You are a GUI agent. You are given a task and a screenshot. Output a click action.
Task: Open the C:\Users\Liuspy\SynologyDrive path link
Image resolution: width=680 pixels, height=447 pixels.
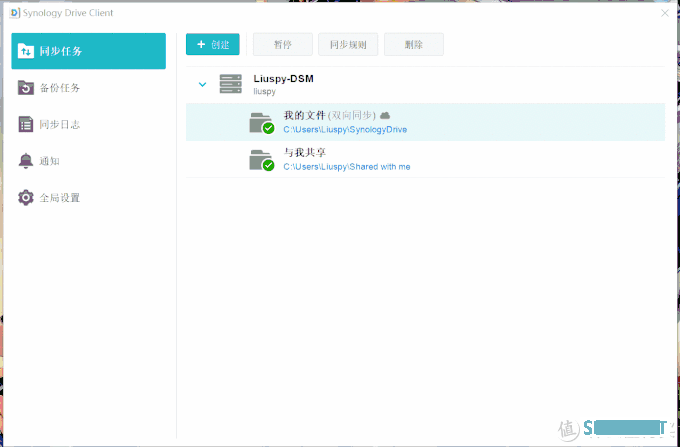(345, 130)
